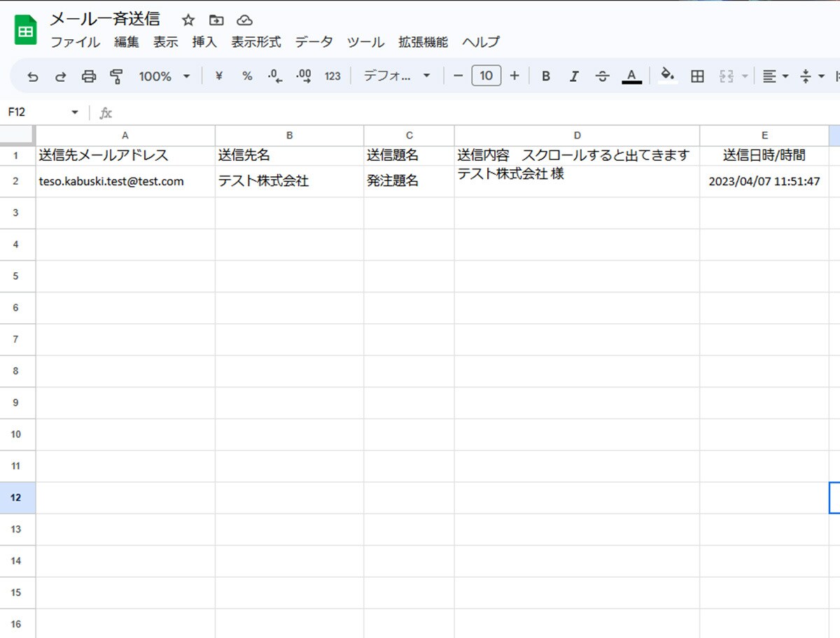
Task: Click the メール一斉送信 document title
Action: [x=105, y=19]
